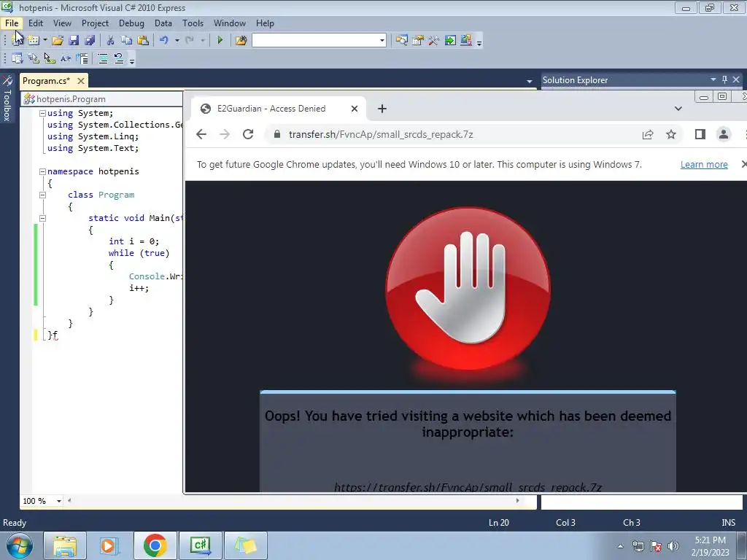Collapse the static void Main method
The image size is (747, 560).
42,218
